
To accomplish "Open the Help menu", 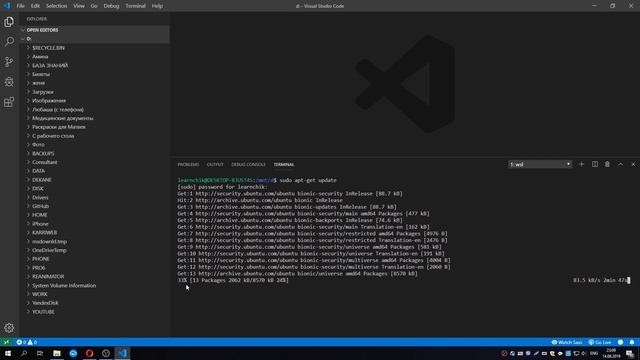I will [x=157, y=6].
